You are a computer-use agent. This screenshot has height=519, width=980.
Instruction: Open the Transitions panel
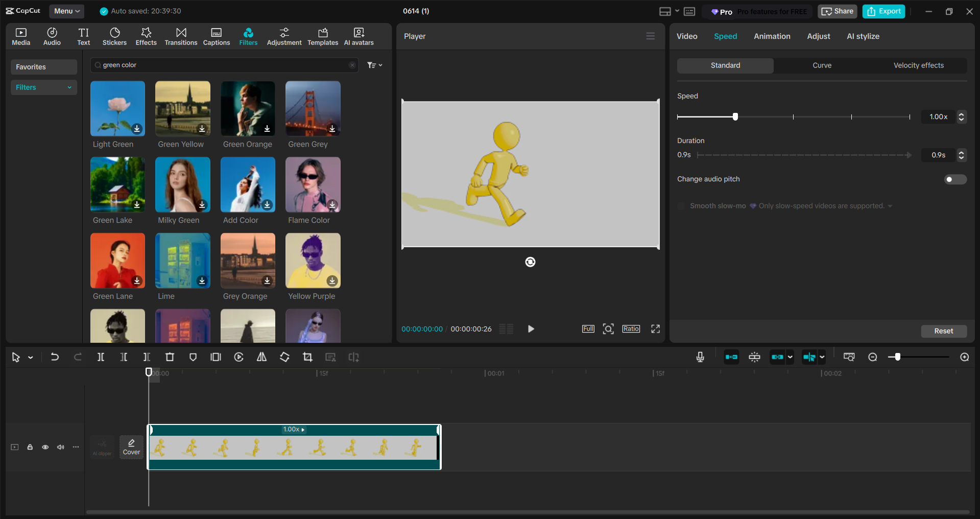click(x=181, y=36)
